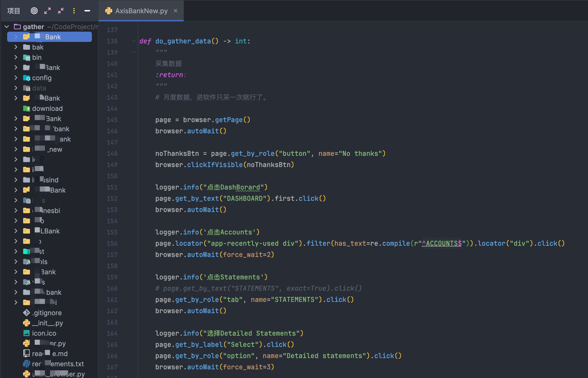Click the markdown file icon ending in e.md

pyautogui.click(x=27, y=353)
